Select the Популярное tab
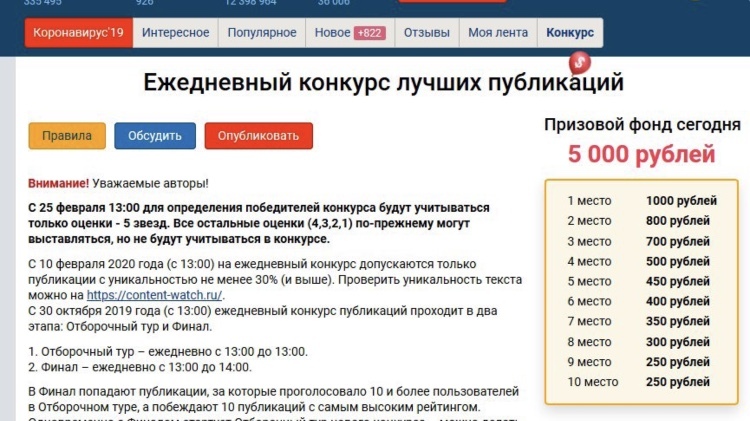 [x=262, y=33]
